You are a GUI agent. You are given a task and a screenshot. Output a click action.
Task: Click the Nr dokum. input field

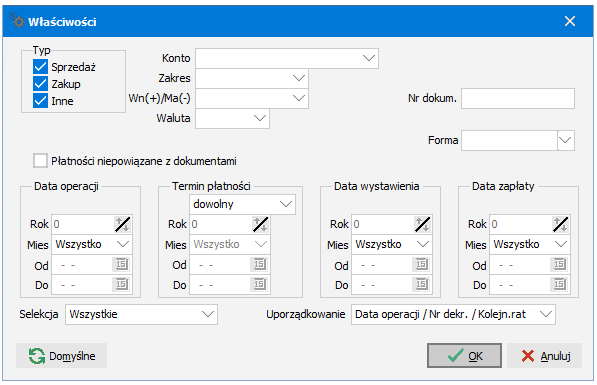[x=518, y=99]
